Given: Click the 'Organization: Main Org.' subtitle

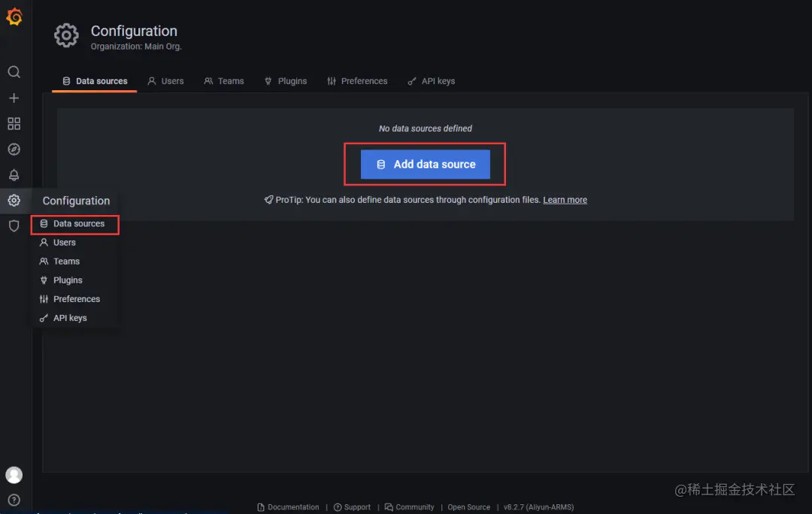Looking at the screenshot, I should 136,47.
